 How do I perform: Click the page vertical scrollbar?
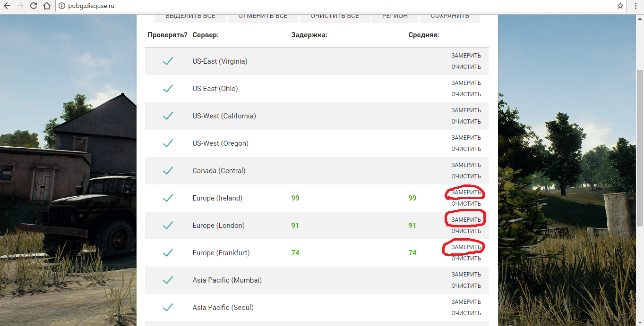(640, 142)
